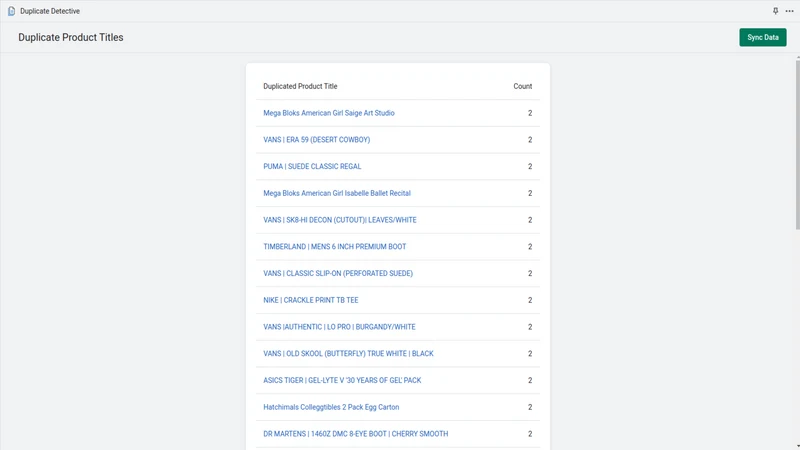Click count 2 in the Hatchimals row
800x450 pixels.
coord(530,407)
